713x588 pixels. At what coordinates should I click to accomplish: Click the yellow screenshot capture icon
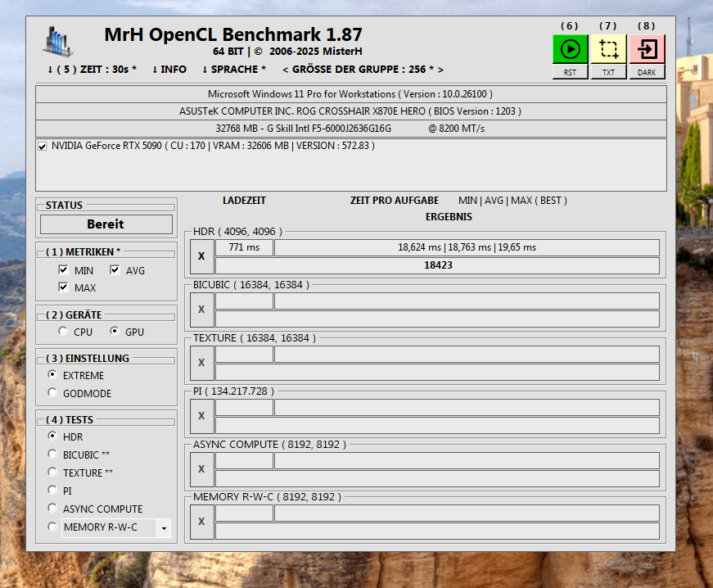608,48
